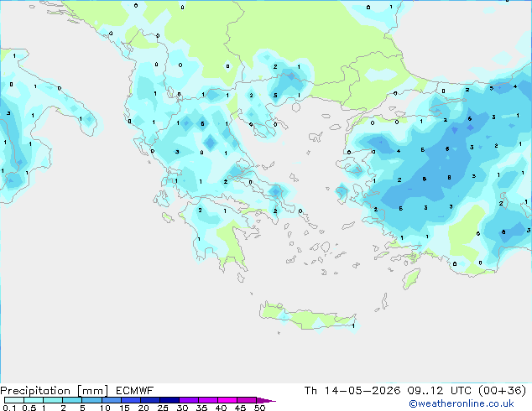
Task: Click the '(00+36)' forecast offset text
Action: coord(502,391)
